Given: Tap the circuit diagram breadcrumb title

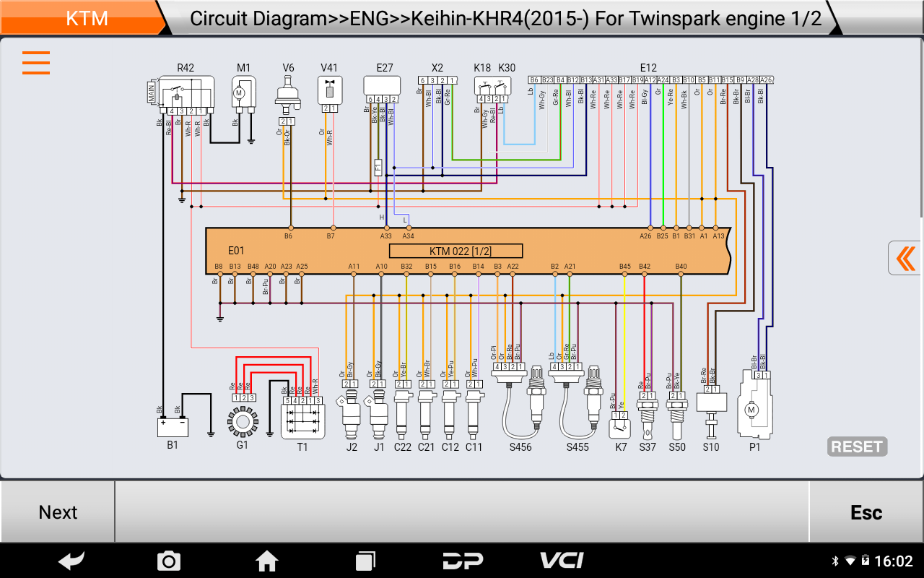Looking at the screenshot, I should [x=505, y=18].
